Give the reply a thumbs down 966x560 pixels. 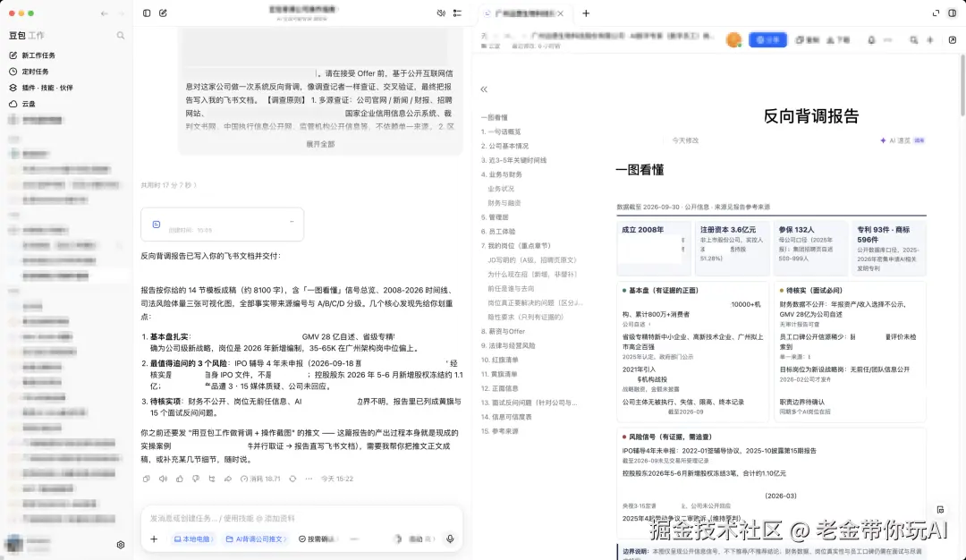(196, 479)
